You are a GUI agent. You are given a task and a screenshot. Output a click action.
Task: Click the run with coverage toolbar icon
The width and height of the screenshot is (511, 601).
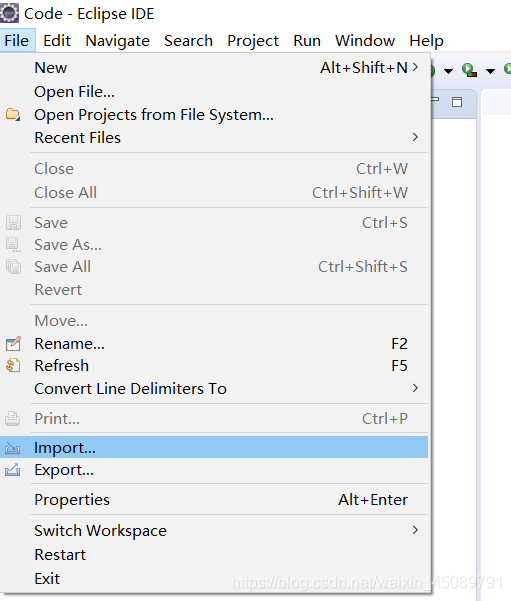coord(469,70)
